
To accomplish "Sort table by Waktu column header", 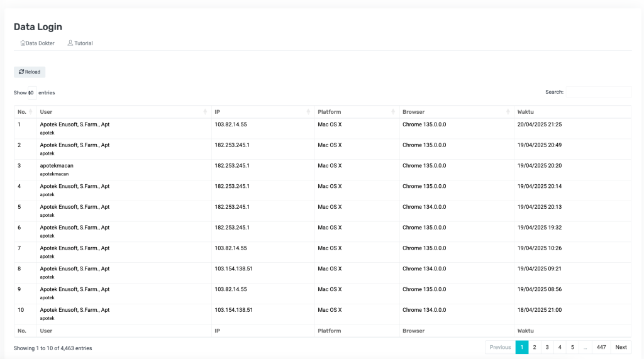I will (x=526, y=112).
